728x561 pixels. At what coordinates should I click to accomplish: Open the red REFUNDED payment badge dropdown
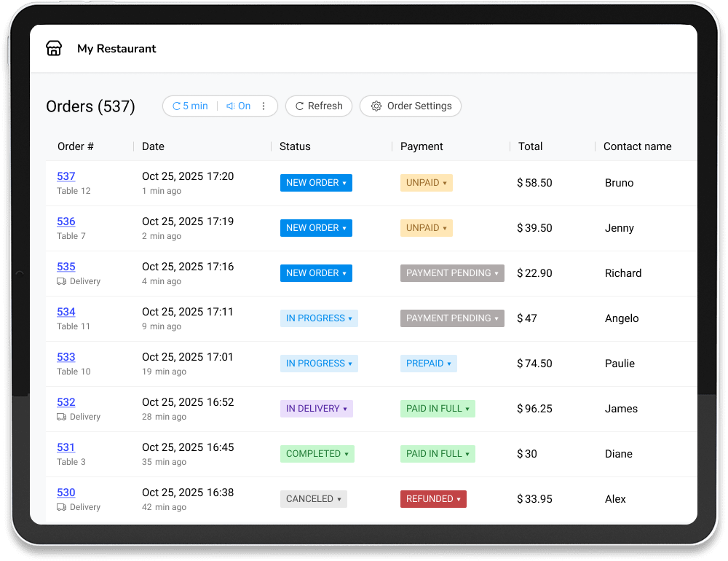tap(433, 499)
